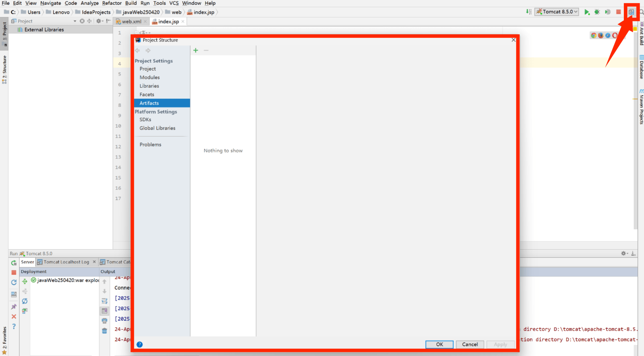Viewport: 644px width, 356px height.
Task: Open the Database side tool window
Action: point(641,67)
